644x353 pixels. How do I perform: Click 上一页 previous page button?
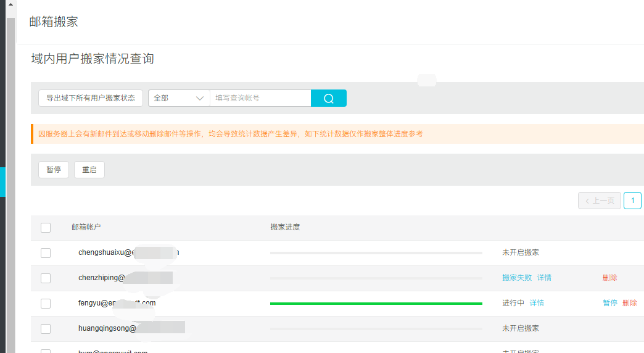coord(599,201)
